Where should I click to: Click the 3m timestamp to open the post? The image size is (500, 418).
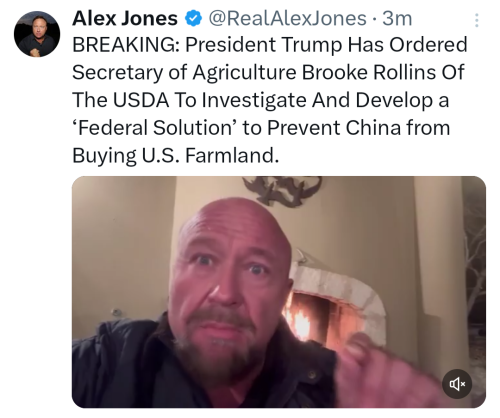[x=397, y=18]
